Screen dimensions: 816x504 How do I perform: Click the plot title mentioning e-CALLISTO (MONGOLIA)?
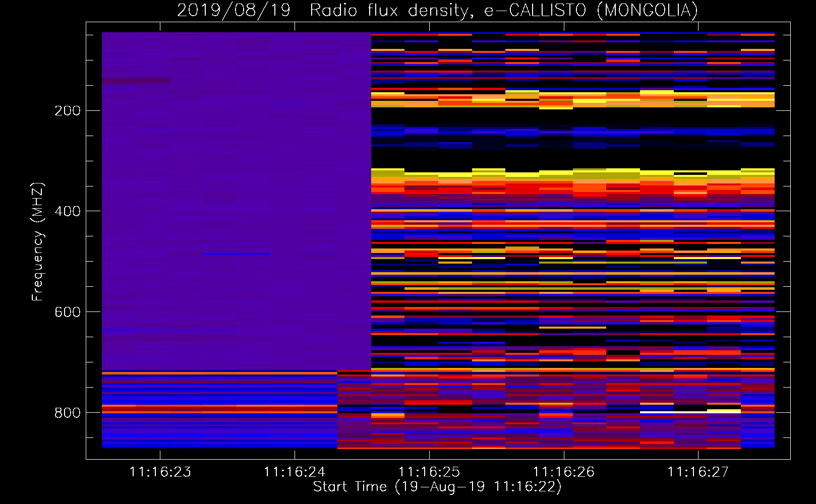click(x=437, y=10)
